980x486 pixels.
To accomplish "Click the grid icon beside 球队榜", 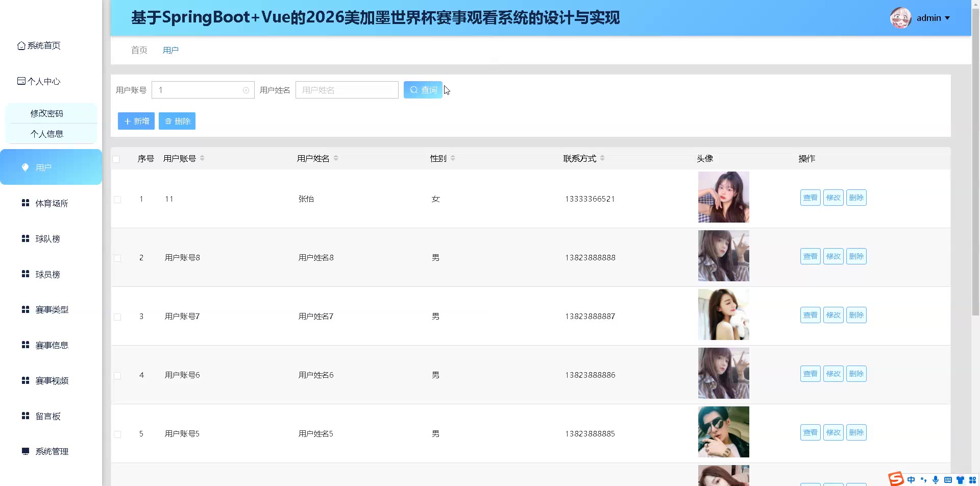I will [x=26, y=238].
